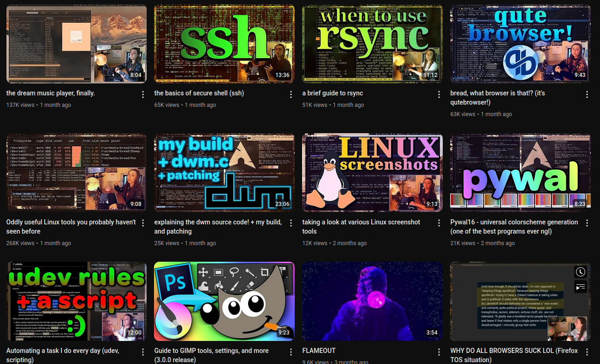
Task: Open the green ssh video thumbnail
Action: [225, 44]
